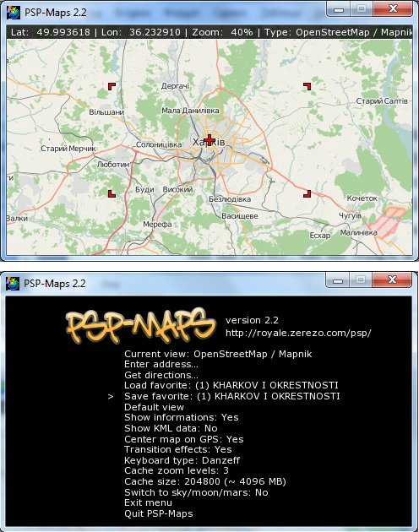Click Quit PSP-Maps entry
This screenshot has height=532, width=419.
tap(159, 513)
